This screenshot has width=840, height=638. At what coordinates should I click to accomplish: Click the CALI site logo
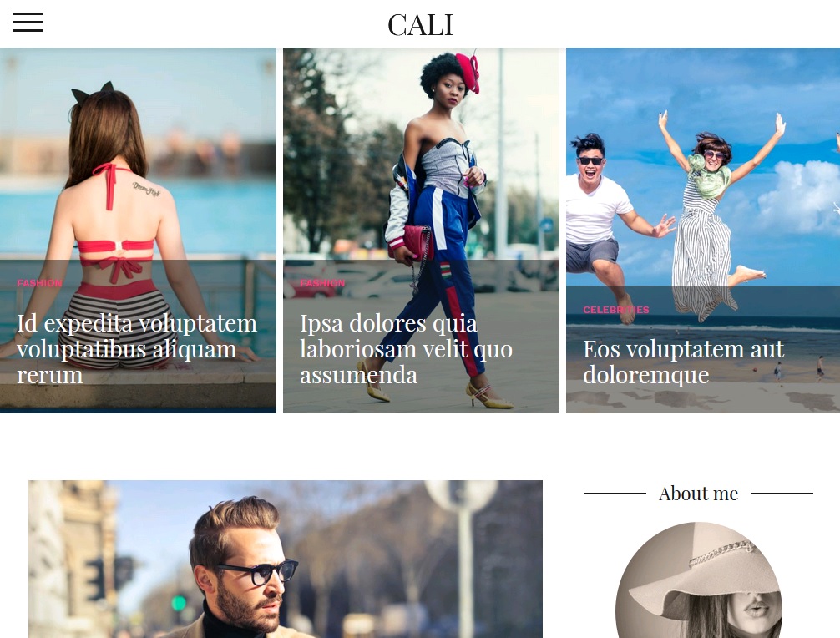[x=420, y=25]
